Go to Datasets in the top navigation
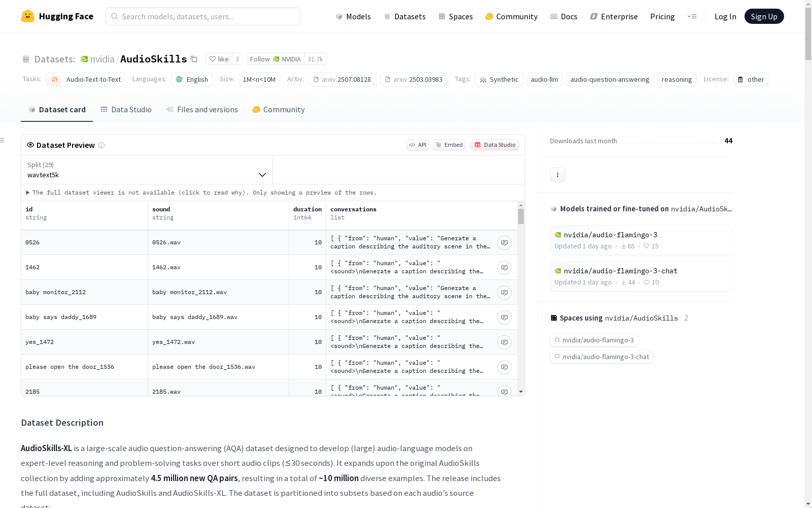This screenshot has width=812, height=508. pos(404,16)
